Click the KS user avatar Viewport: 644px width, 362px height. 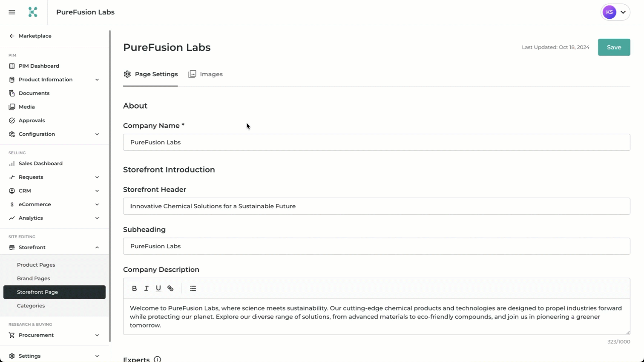pos(609,12)
